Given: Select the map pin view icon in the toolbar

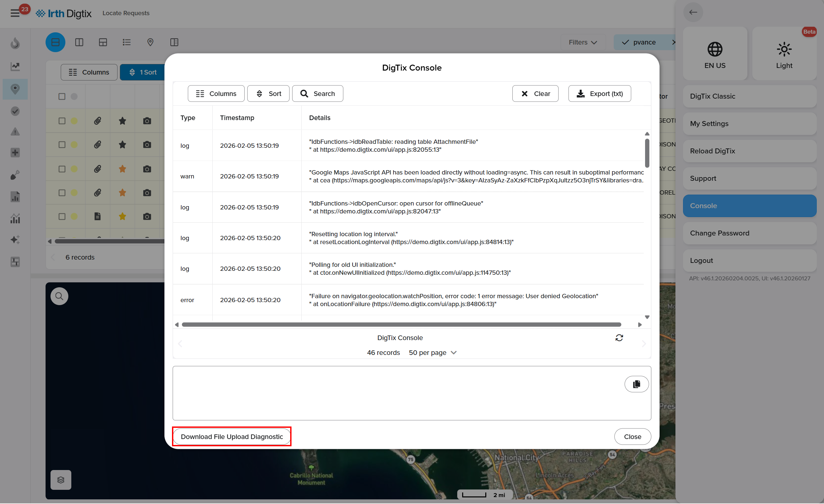Looking at the screenshot, I should click(150, 42).
